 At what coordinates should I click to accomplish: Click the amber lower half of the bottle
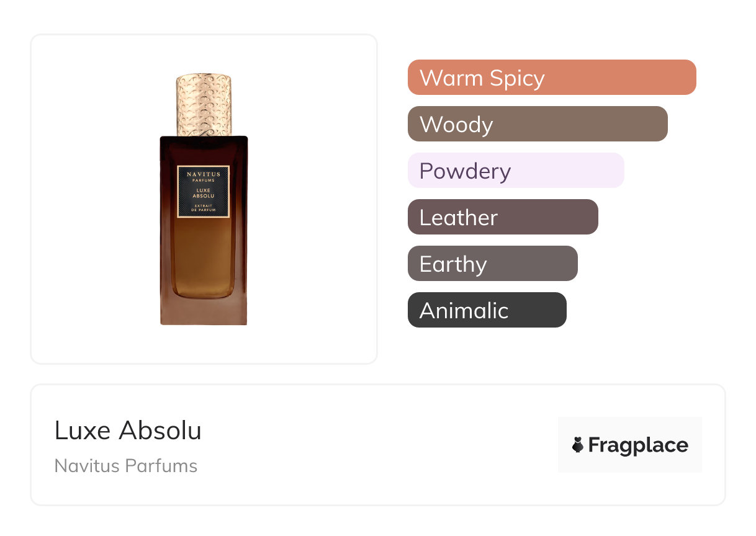click(x=204, y=261)
